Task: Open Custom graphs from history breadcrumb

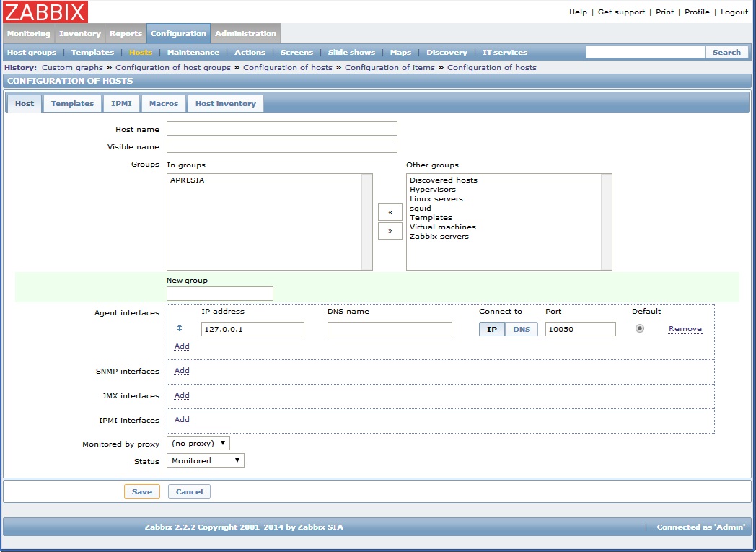Action: pyautogui.click(x=71, y=66)
